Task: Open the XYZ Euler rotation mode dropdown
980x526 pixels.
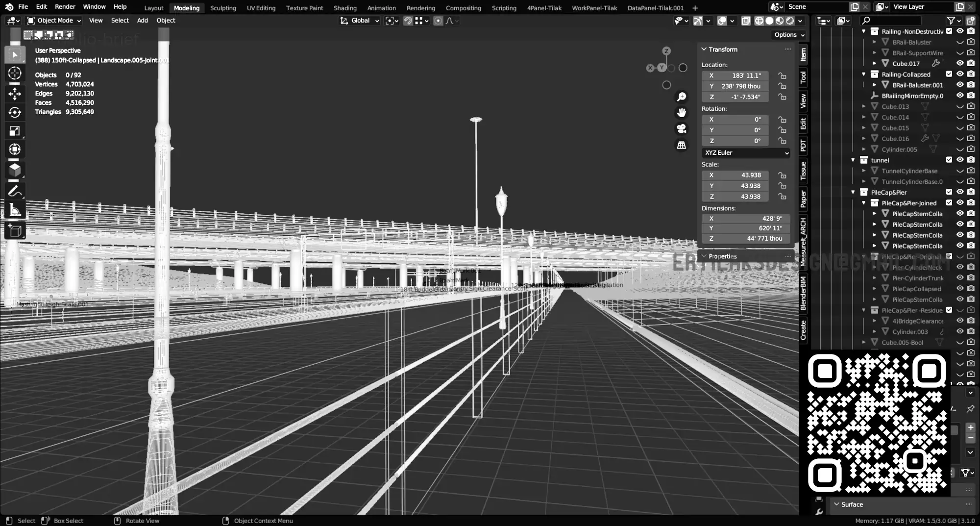Action: pyautogui.click(x=746, y=153)
